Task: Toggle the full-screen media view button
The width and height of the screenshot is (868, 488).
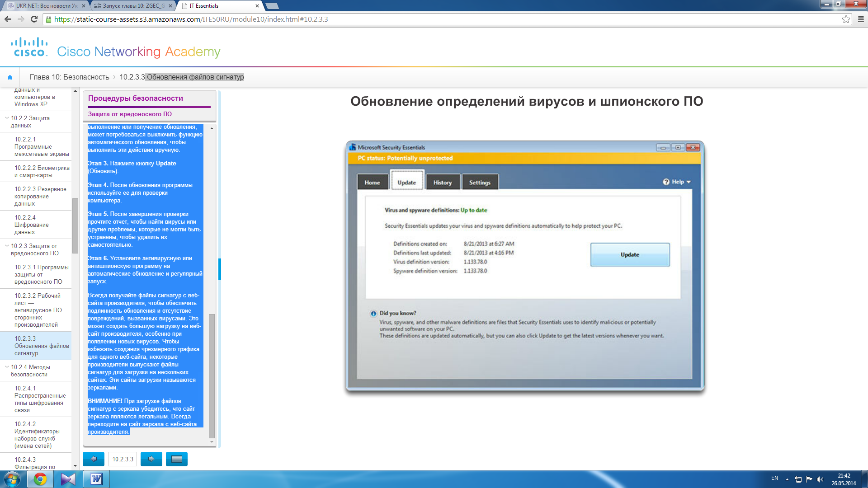Action: coord(177,459)
